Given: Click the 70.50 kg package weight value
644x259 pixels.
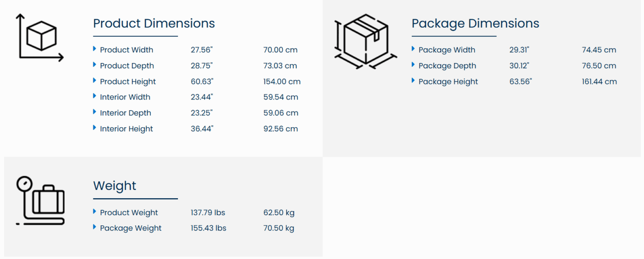Looking at the screenshot, I should pyautogui.click(x=279, y=228).
